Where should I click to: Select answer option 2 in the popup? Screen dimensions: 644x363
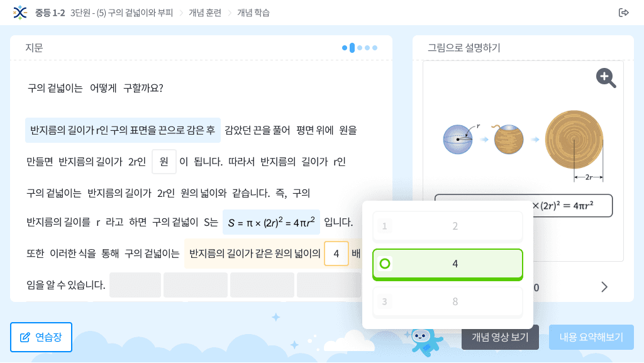(448, 226)
